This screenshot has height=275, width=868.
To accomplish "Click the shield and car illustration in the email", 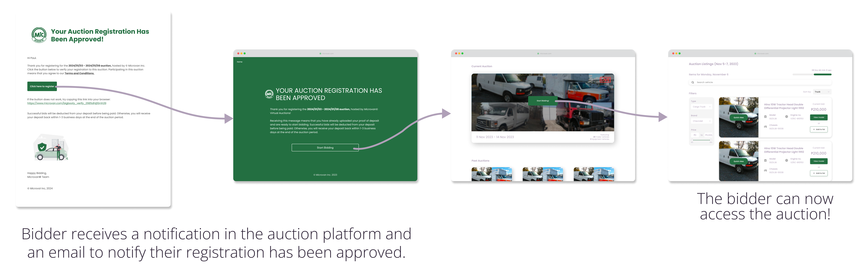I will pos(51,147).
